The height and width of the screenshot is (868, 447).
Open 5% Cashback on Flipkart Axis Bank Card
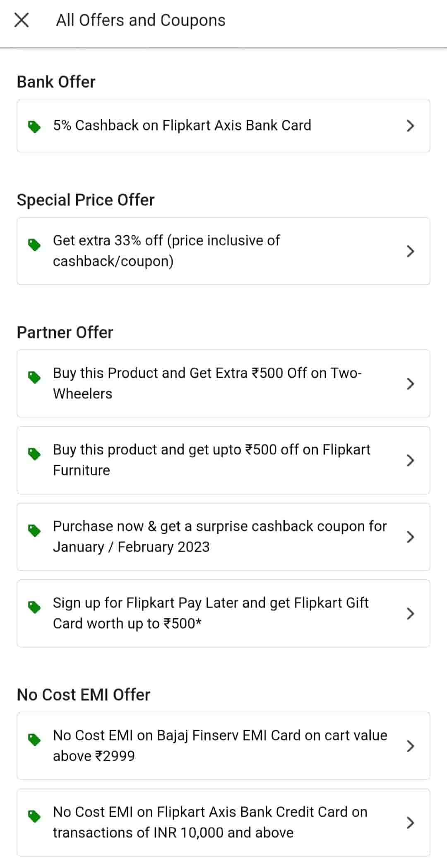[x=182, y=125]
